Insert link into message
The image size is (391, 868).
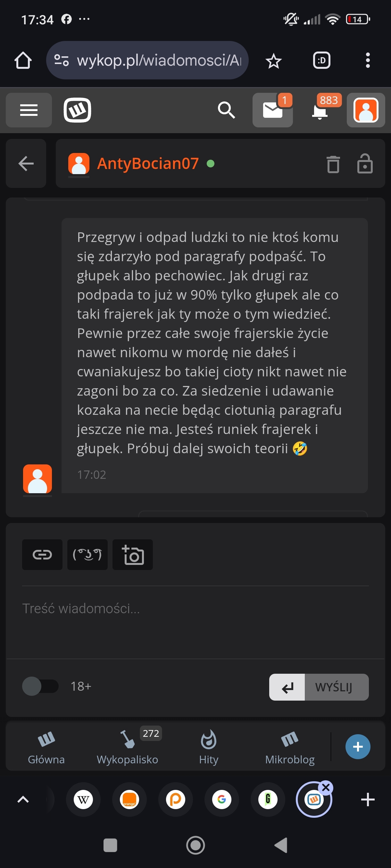click(42, 554)
